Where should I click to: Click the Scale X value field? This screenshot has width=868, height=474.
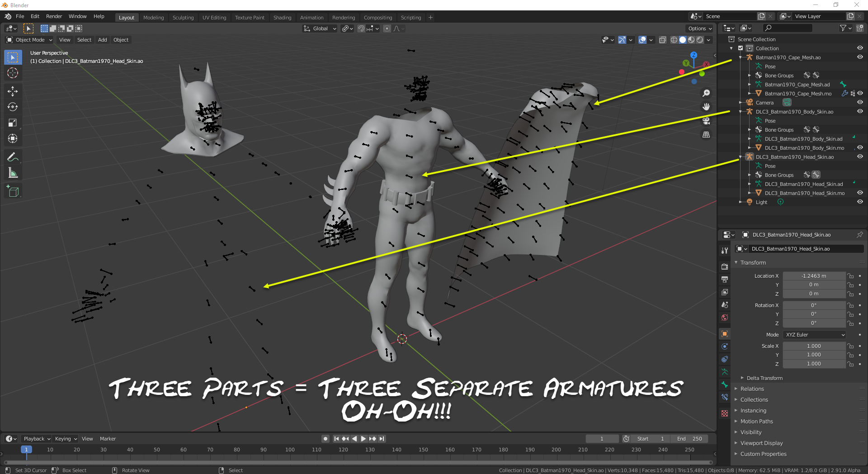coord(814,346)
